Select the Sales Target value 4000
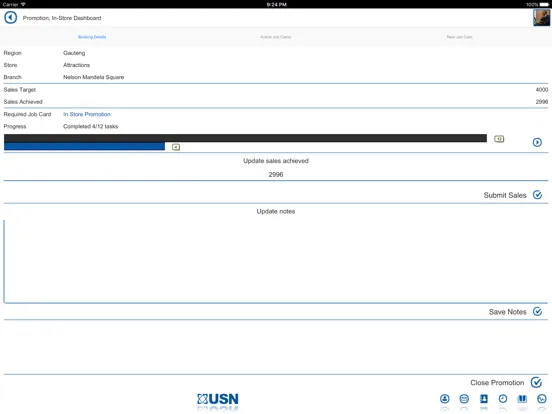552x414 pixels. point(541,90)
